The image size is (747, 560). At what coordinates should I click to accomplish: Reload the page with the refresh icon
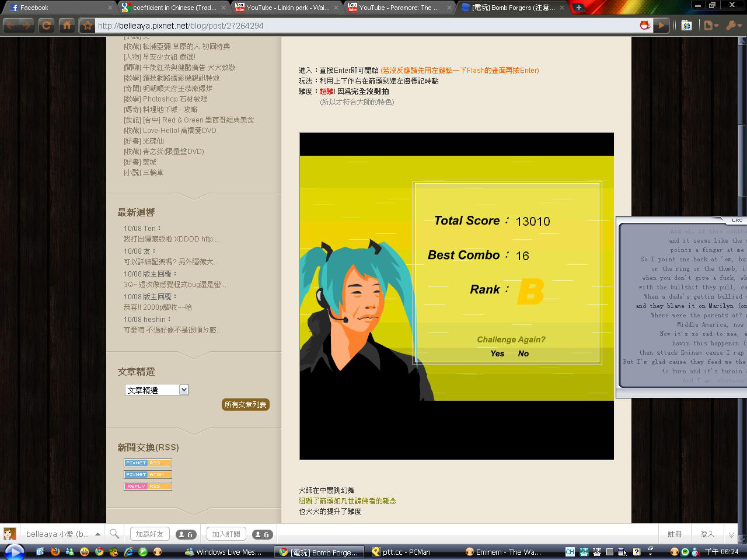coord(47,26)
